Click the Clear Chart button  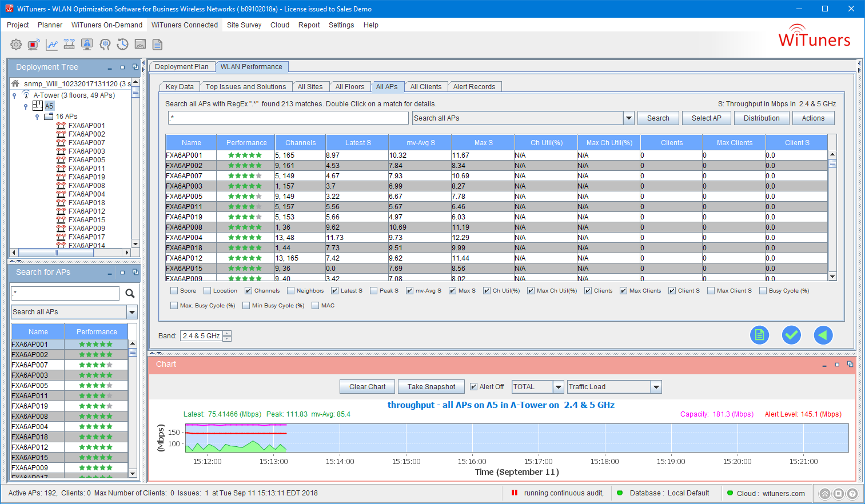click(368, 387)
